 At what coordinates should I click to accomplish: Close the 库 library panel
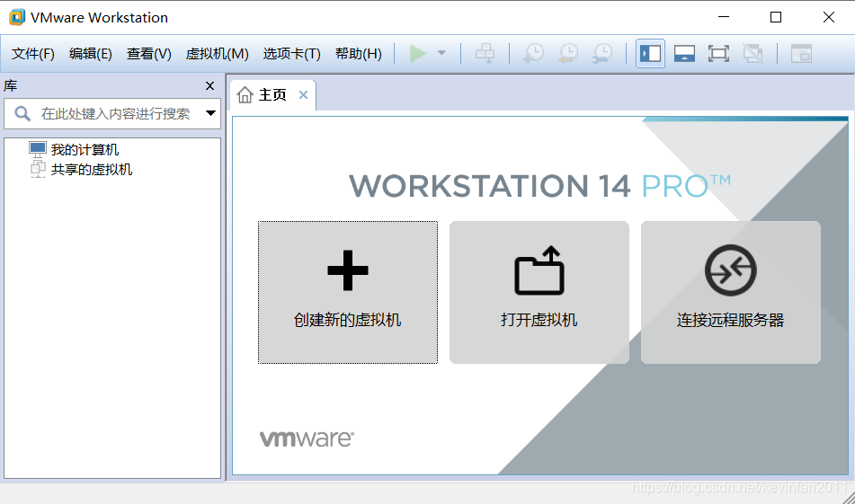tap(210, 85)
